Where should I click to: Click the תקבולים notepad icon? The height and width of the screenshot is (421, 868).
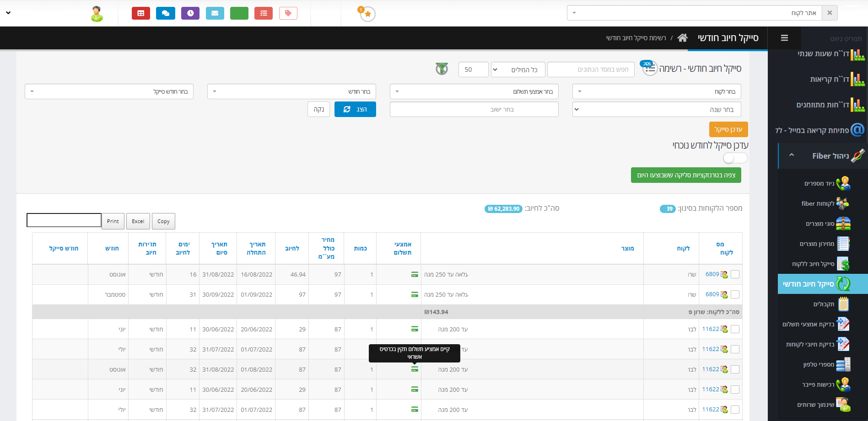(844, 304)
